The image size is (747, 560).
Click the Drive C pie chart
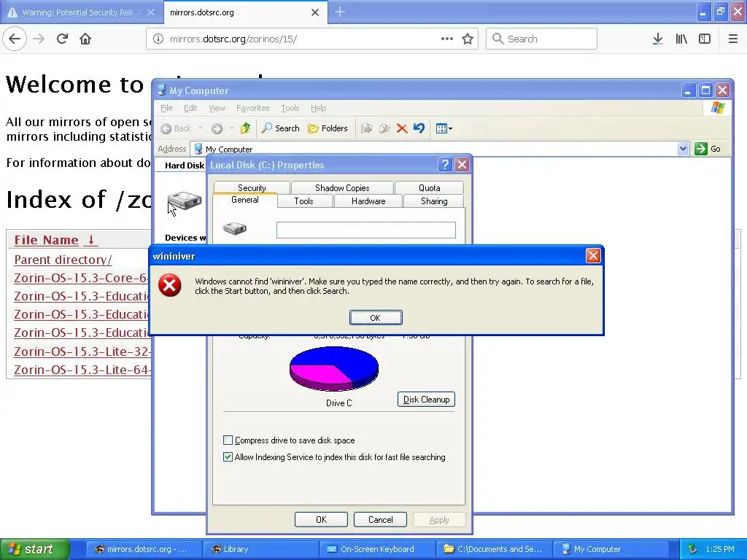[x=334, y=368]
